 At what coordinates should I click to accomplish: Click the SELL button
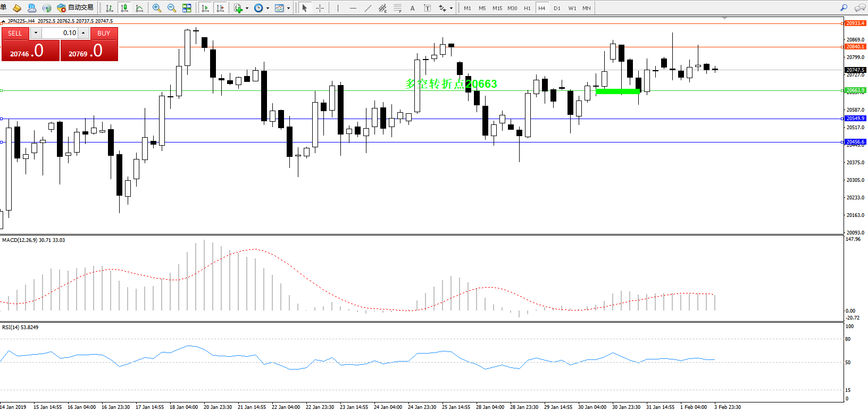[x=15, y=33]
